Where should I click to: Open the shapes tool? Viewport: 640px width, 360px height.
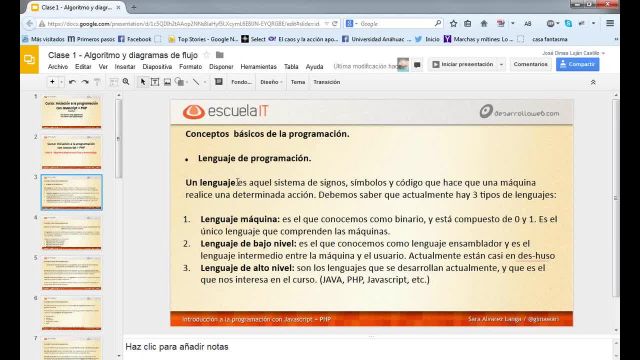(x=180, y=82)
